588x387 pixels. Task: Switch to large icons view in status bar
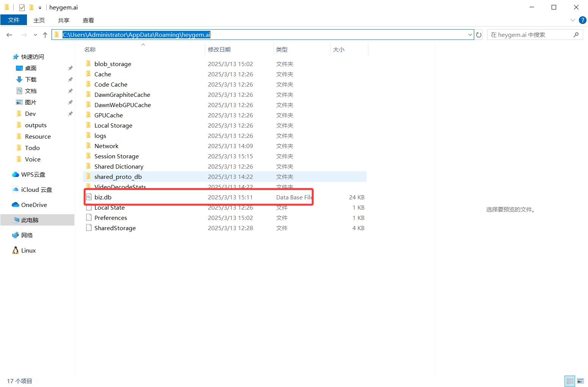point(580,381)
